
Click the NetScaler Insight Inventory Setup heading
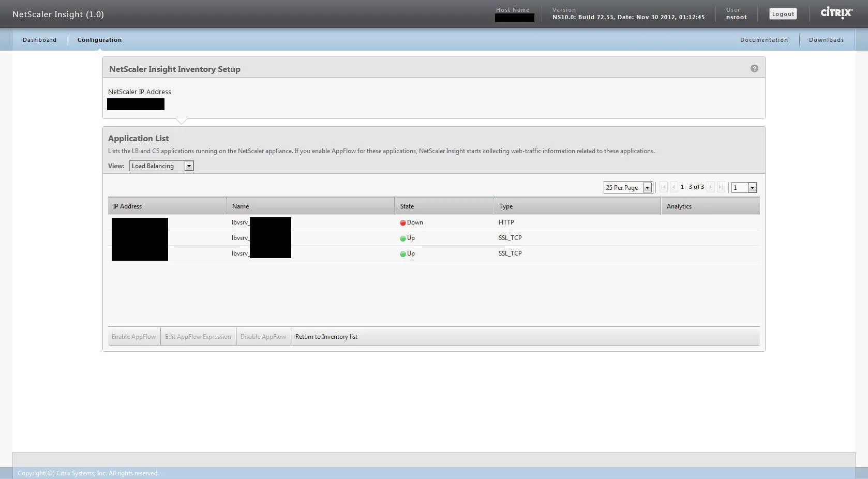(x=175, y=69)
